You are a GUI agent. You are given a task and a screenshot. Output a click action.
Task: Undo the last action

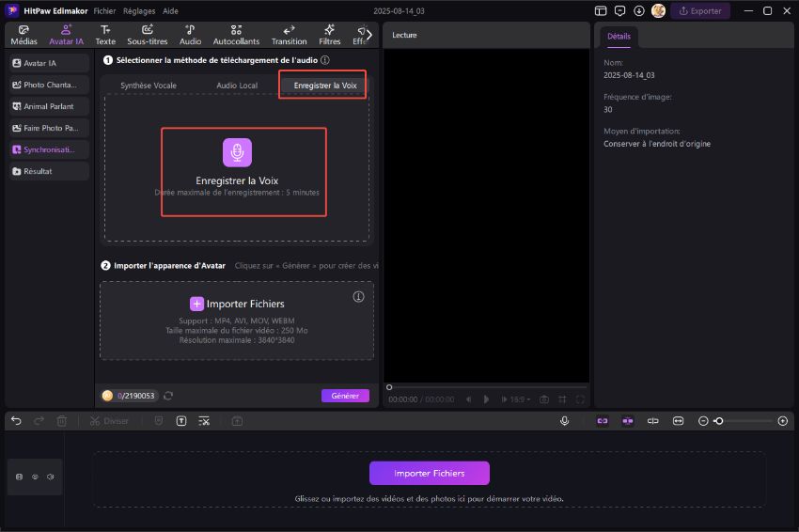coord(16,421)
